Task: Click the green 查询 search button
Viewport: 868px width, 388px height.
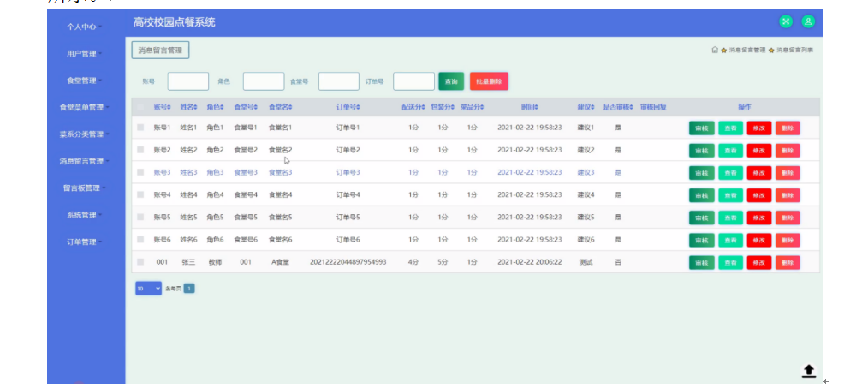Action: 451,81
